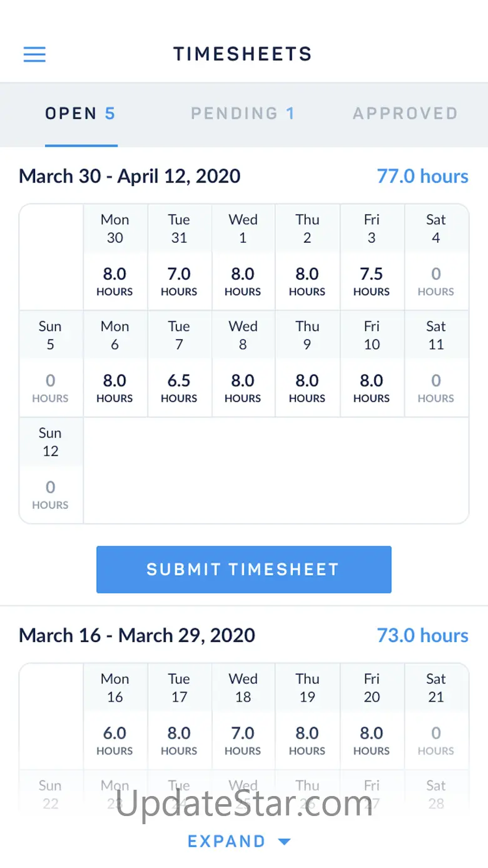Select the Wed 18 day cell
The image size is (488, 868).
pyautogui.click(x=243, y=716)
